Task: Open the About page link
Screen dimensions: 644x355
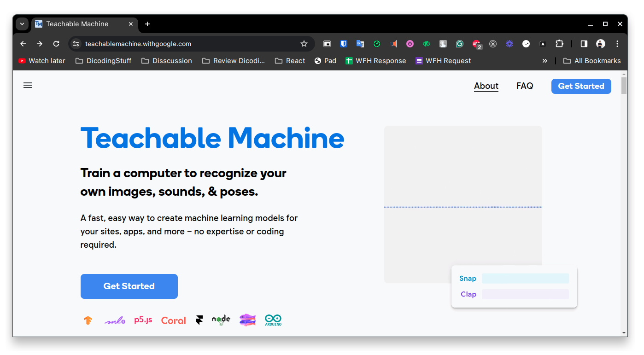Action: pos(486,86)
